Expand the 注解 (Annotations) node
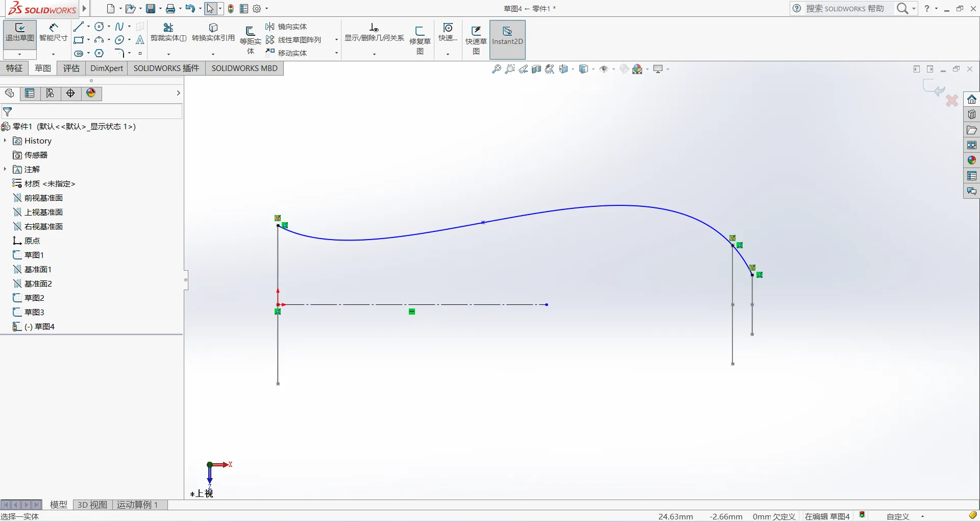Viewport: 980px width, 522px height. click(5, 169)
